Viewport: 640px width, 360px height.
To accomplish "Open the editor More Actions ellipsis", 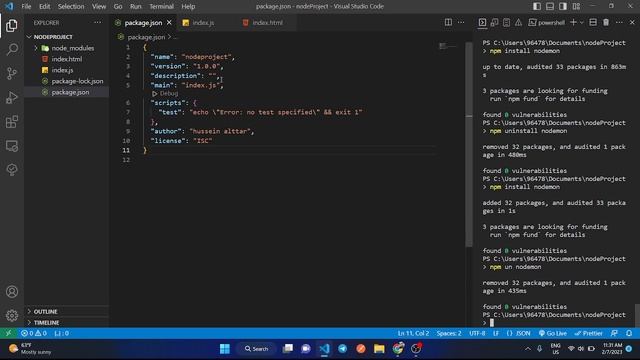I will pyautogui.click(x=461, y=22).
